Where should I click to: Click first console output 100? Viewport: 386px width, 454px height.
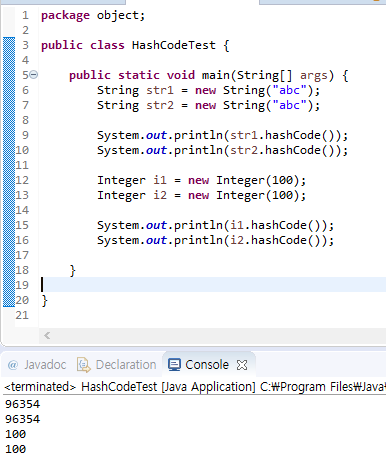16,434
